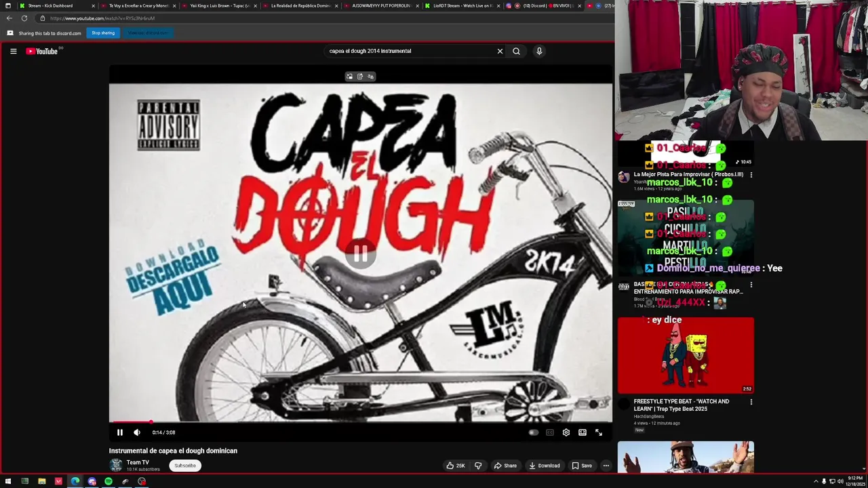The height and width of the screenshot is (488, 868).
Task: Open the player settings gear
Action: tap(566, 432)
